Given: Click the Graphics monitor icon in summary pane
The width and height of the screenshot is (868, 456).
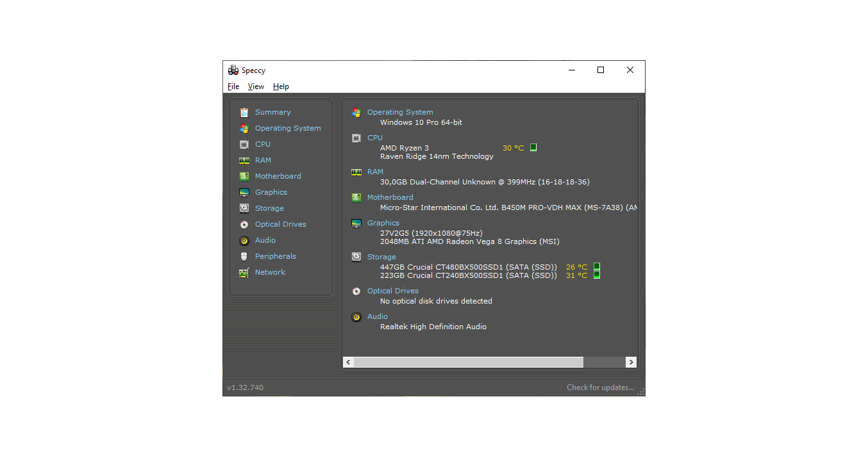Looking at the screenshot, I should coord(356,223).
